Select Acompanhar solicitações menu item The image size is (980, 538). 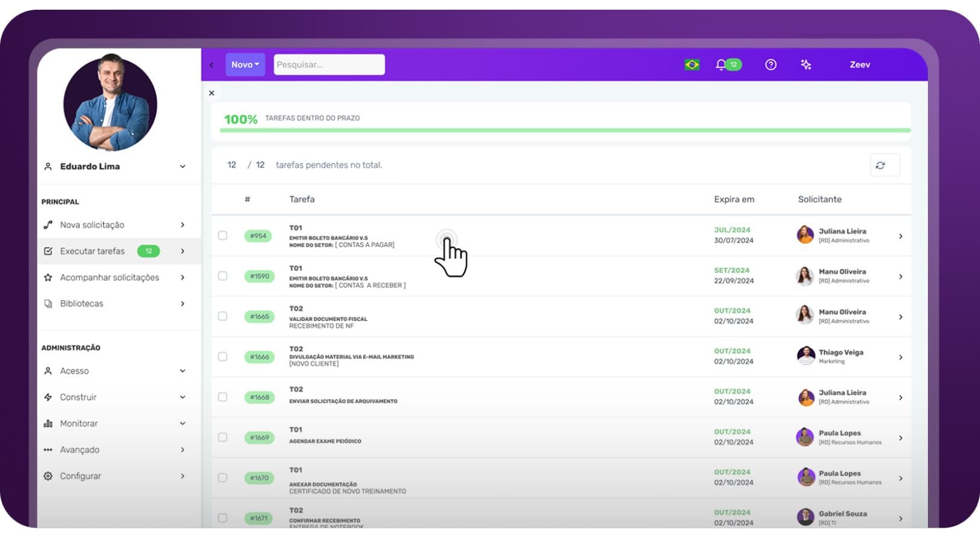coord(110,277)
